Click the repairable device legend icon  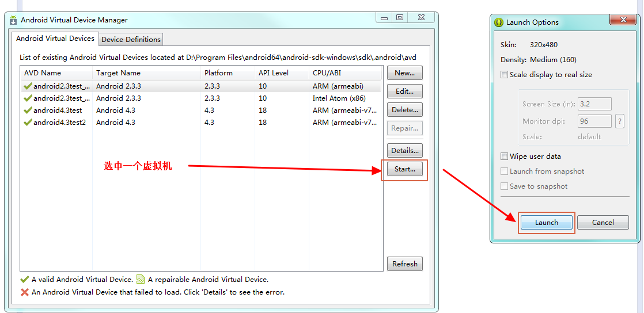[x=141, y=280]
